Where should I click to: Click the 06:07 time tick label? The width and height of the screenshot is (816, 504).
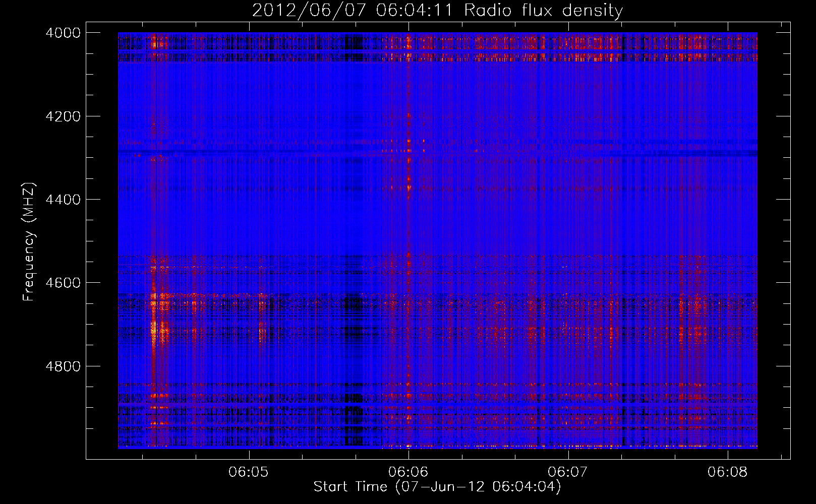pyautogui.click(x=568, y=472)
